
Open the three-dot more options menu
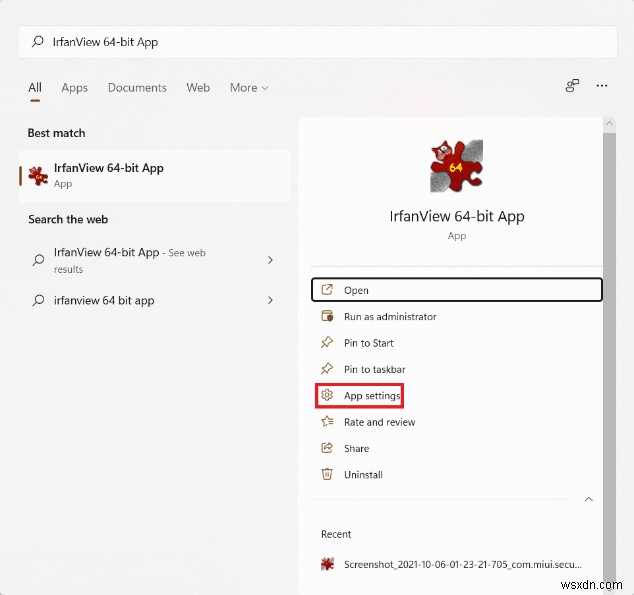(x=602, y=86)
